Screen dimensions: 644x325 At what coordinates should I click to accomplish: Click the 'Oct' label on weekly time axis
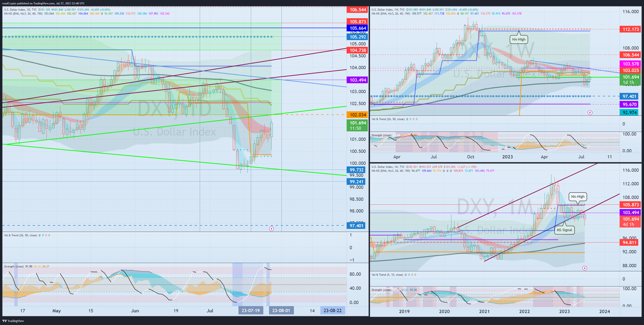click(x=470, y=157)
